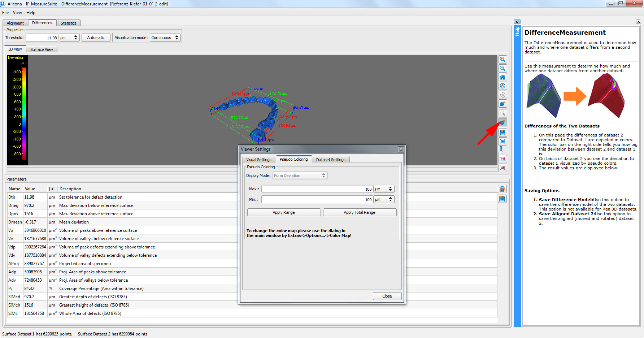This screenshot has height=338, width=644.
Task: Open the Visual Settings tab
Action: pos(259,160)
